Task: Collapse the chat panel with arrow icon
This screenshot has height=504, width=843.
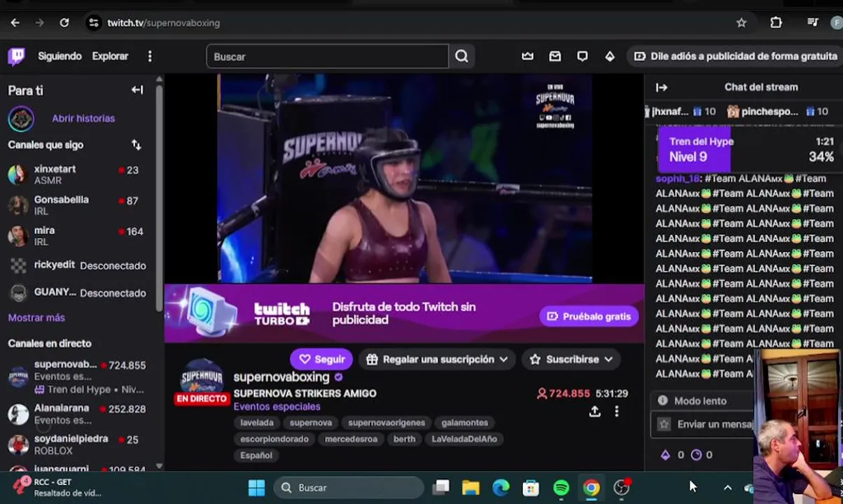Action: [x=662, y=87]
